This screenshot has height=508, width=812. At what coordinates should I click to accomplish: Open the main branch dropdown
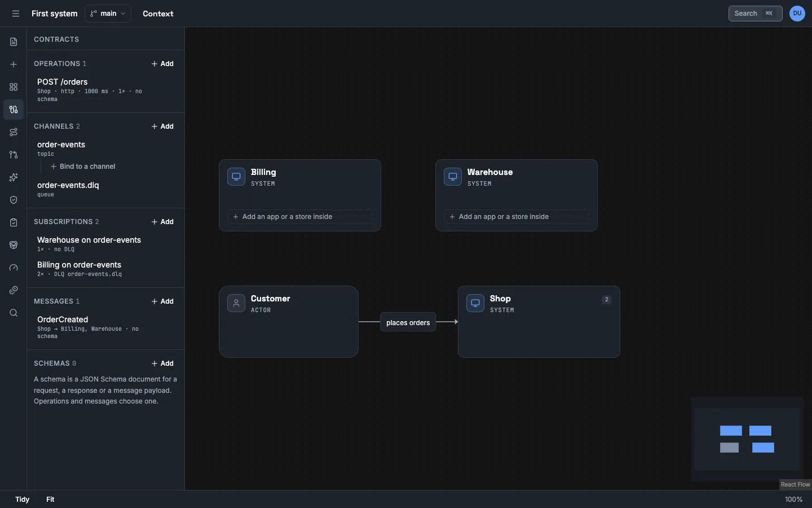(108, 14)
